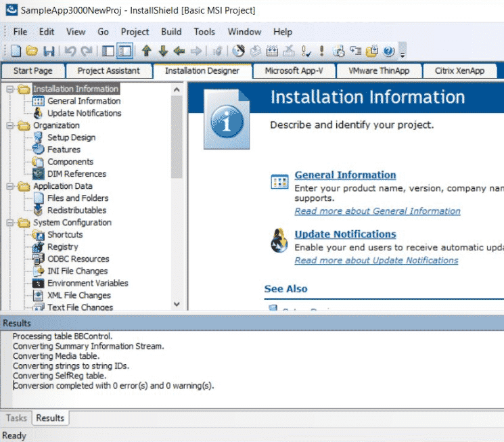Click the New project toolbar icon

point(16,51)
